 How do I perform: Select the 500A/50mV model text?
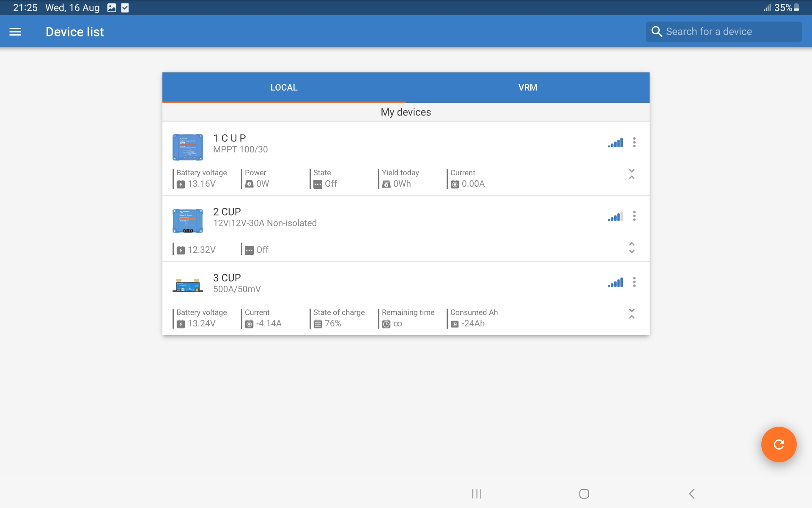pyautogui.click(x=237, y=289)
